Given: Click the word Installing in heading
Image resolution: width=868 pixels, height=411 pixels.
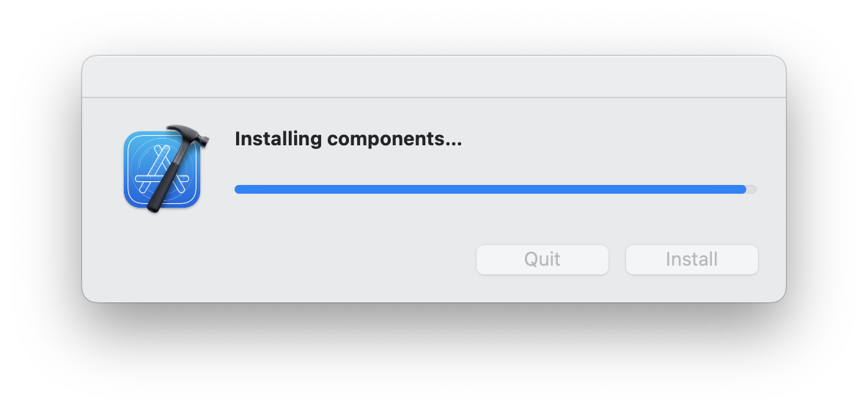Looking at the screenshot, I should (279, 139).
